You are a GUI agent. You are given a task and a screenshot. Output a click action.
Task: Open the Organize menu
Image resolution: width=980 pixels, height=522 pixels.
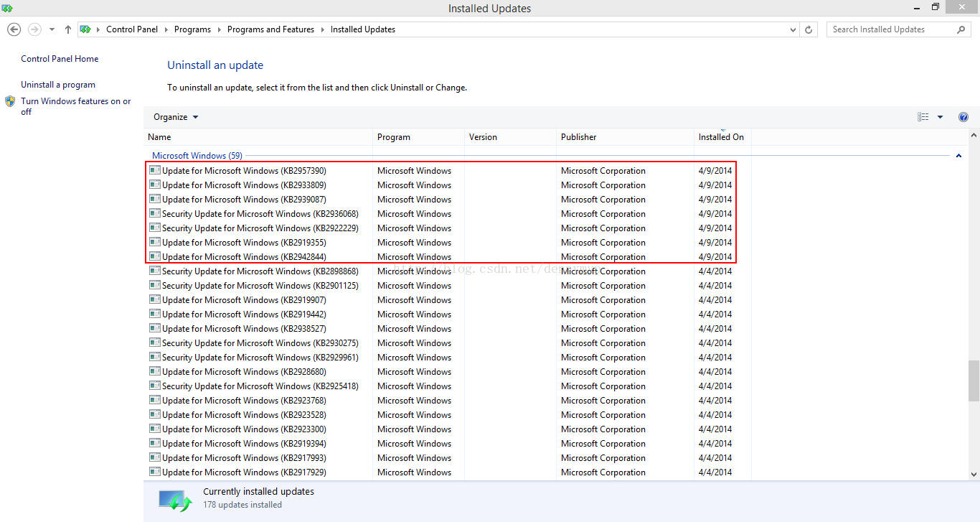tap(176, 117)
